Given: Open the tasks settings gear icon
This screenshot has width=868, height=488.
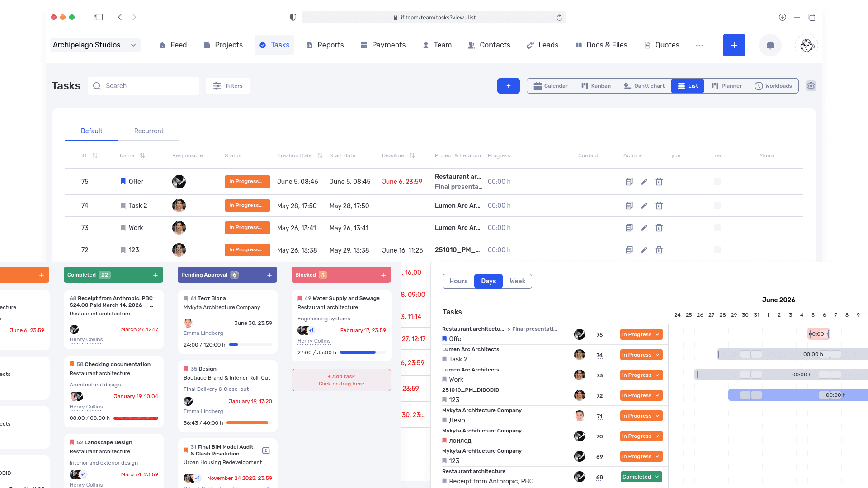Looking at the screenshot, I should pyautogui.click(x=811, y=86).
